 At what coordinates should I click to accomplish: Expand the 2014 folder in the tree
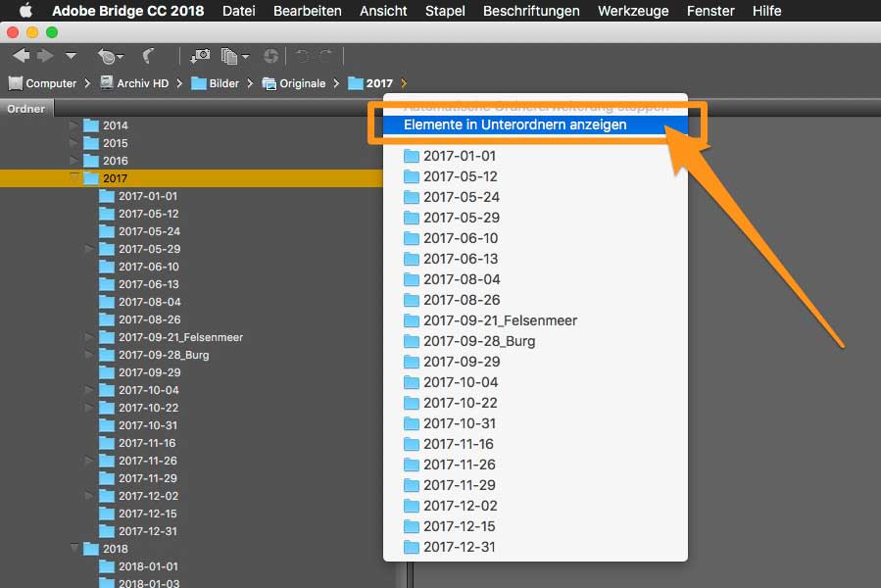(x=74, y=124)
